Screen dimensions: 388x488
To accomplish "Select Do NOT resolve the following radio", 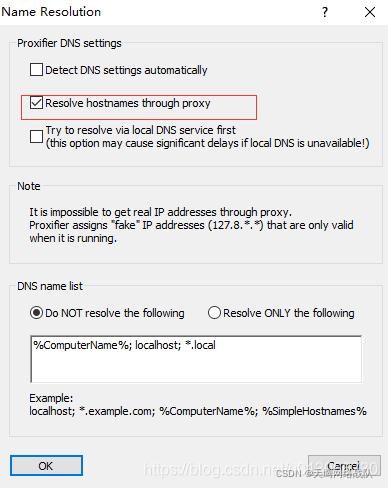I will (36, 313).
